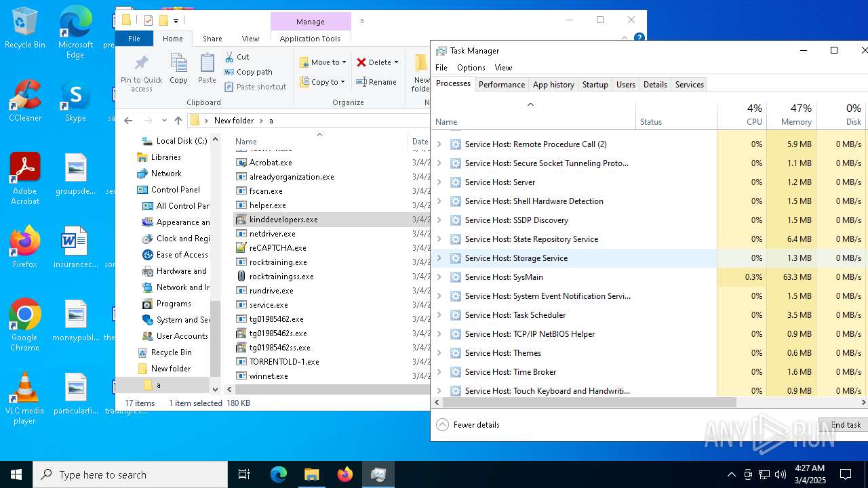Open VLC media player shortcut

tap(25, 398)
